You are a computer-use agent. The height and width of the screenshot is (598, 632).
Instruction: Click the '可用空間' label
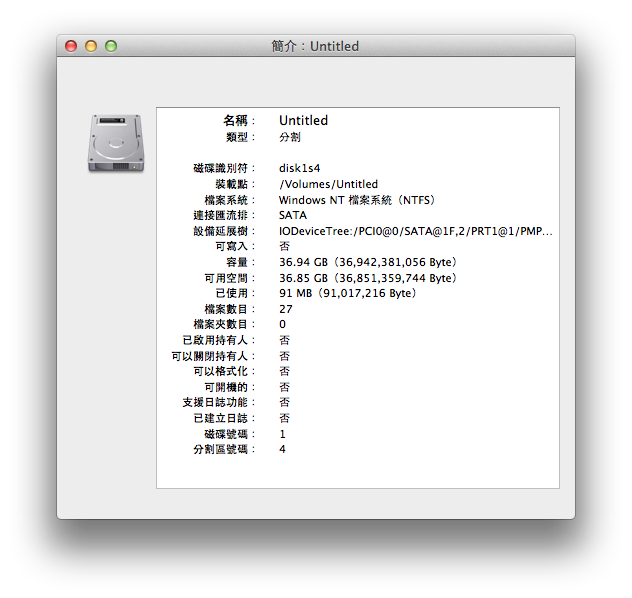(x=230, y=278)
